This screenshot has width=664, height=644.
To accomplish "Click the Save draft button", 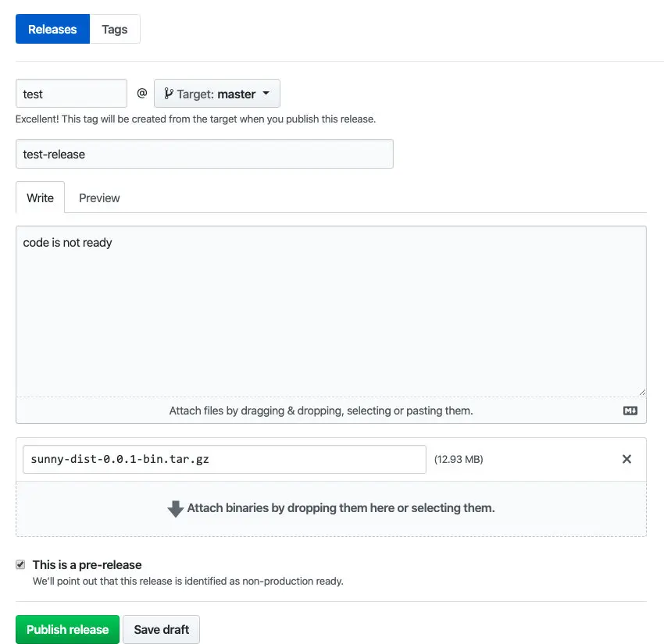I will 162,629.
